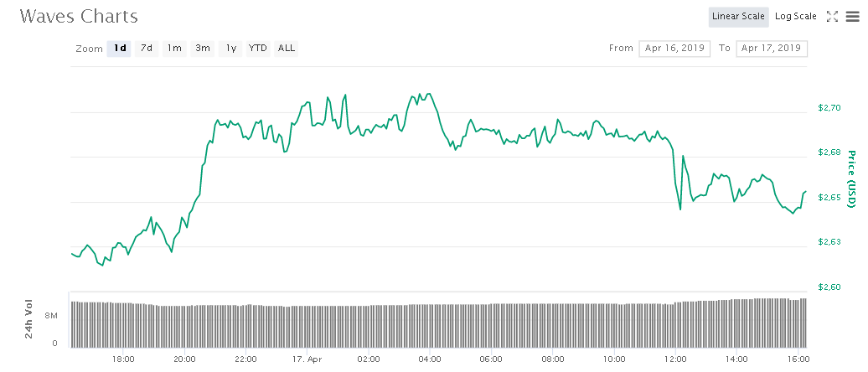The width and height of the screenshot is (868, 372).
Task: Click the sharp price dip at 12:00
Action: 679,209
